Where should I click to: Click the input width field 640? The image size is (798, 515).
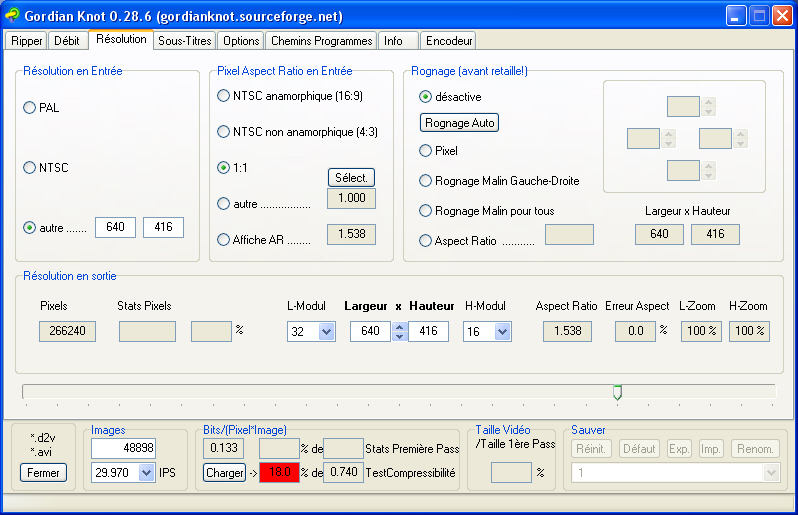[115, 227]
